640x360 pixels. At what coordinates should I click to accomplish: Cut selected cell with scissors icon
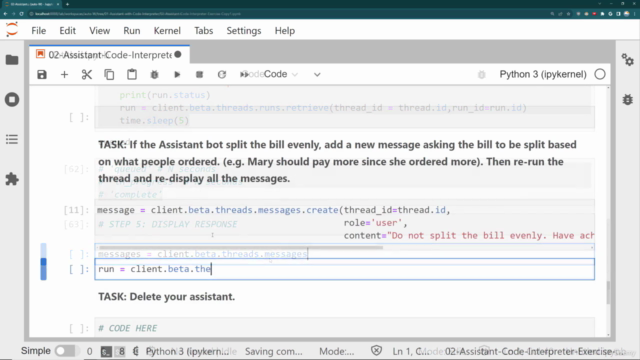click(x=87, y=75)
